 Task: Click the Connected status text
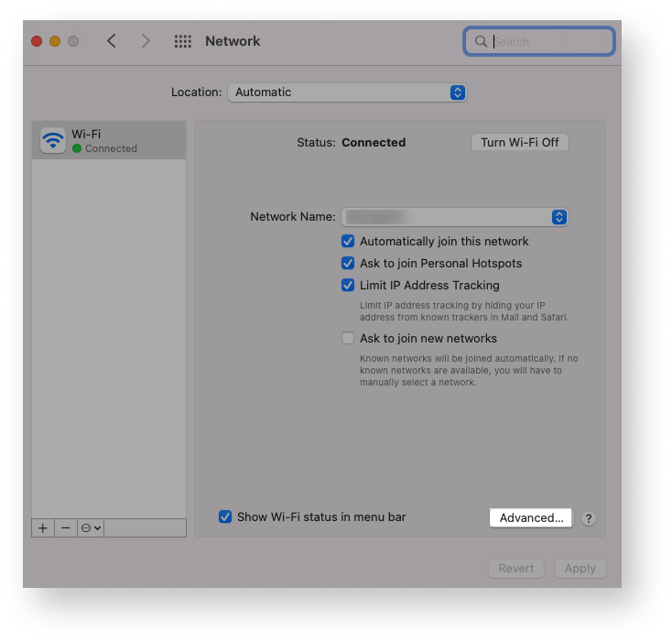374,142
